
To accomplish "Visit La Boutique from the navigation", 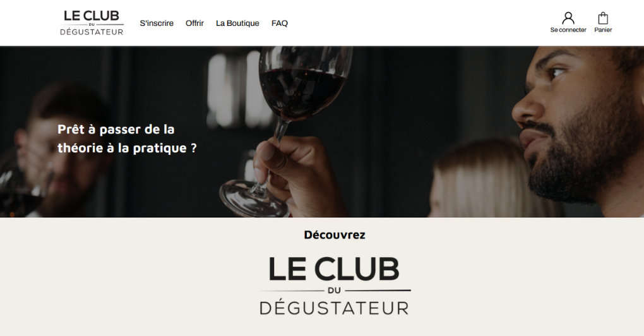I will (237, 23).
